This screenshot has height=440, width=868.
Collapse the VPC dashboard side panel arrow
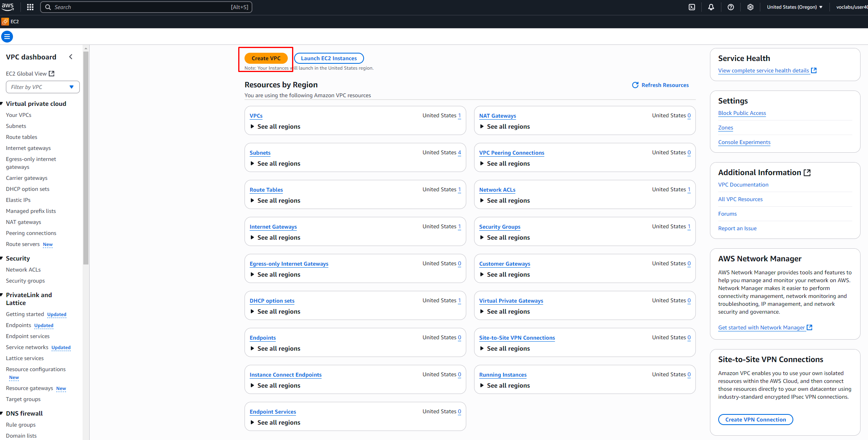(71, 57)
